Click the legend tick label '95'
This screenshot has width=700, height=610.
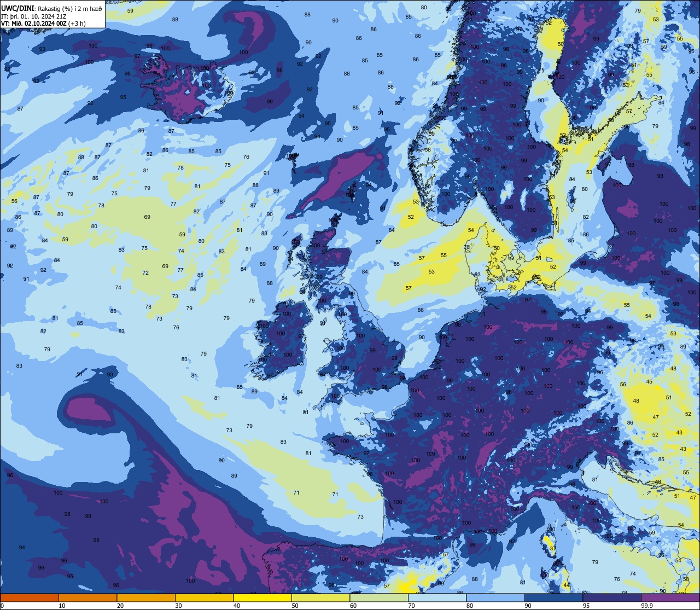586,606
